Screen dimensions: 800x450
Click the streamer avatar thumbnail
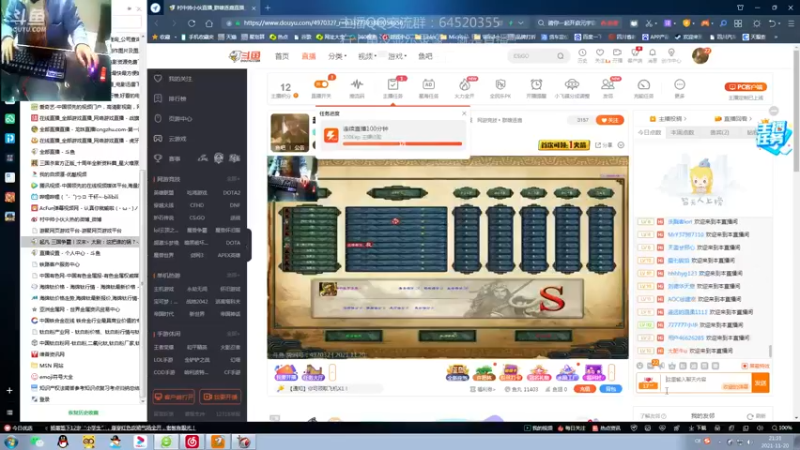click(x=289, y=132)
